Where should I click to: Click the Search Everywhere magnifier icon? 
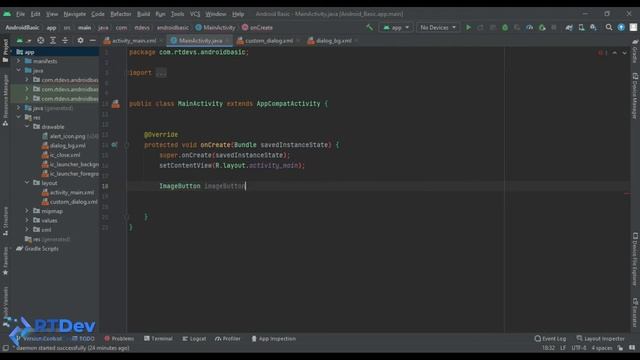(609, 27)
